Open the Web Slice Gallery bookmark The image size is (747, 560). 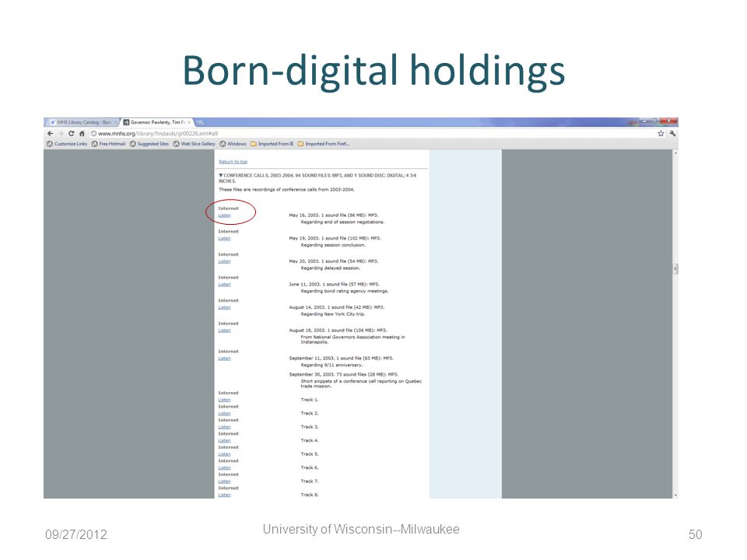(x=194, y=144)
